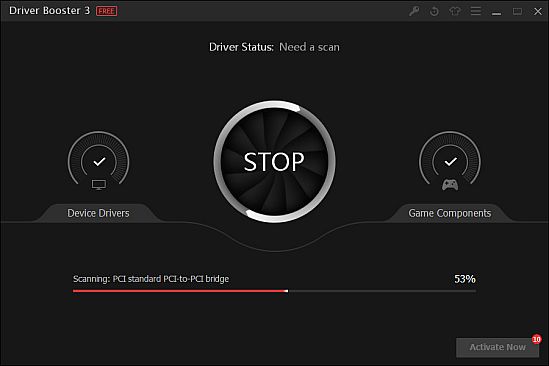Click the Game Components gauge checkmark
Image resolution: width=549 pixels, height=366 pixels.
[451, 161]
